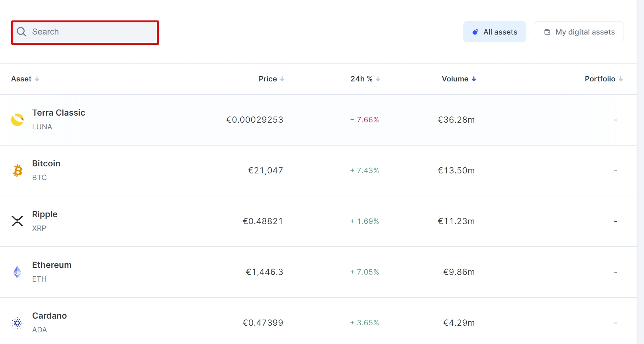
Task: Click the price €0.00029253
Action: point(255,120)
